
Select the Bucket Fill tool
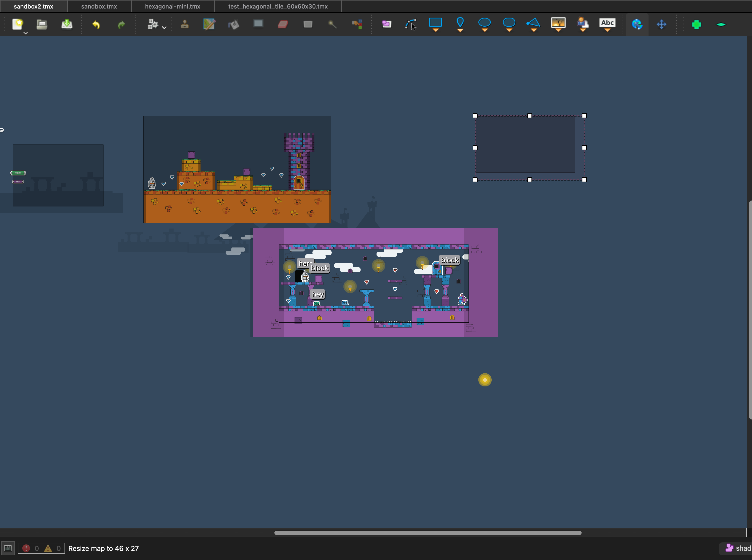click(234, 24)
